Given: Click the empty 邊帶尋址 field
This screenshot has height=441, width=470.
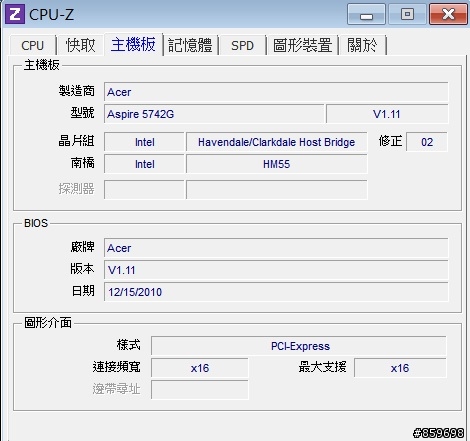Looking at the screenshot, I should pos(200,390).
